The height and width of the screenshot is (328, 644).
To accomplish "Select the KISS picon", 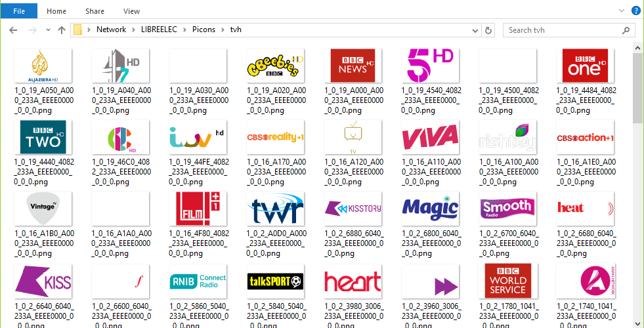I will point(43,281).
